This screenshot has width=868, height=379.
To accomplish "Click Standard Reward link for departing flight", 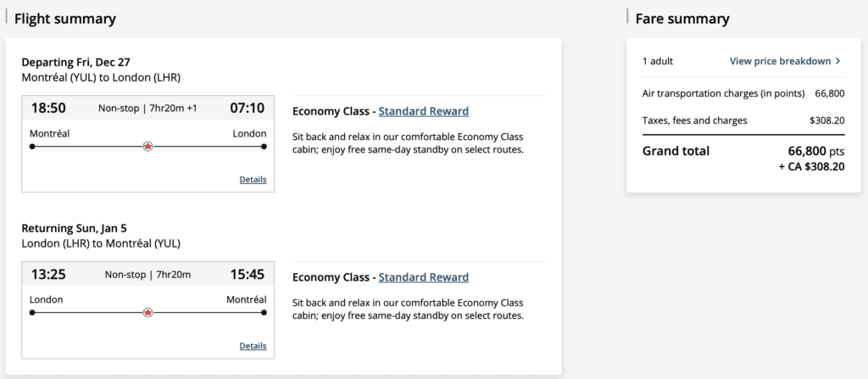I will pyautogui.click(x=423, y=111).
